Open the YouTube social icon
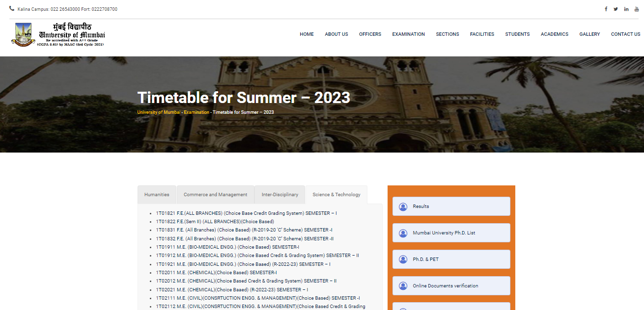644x310 pixels. tap(637, 9)
